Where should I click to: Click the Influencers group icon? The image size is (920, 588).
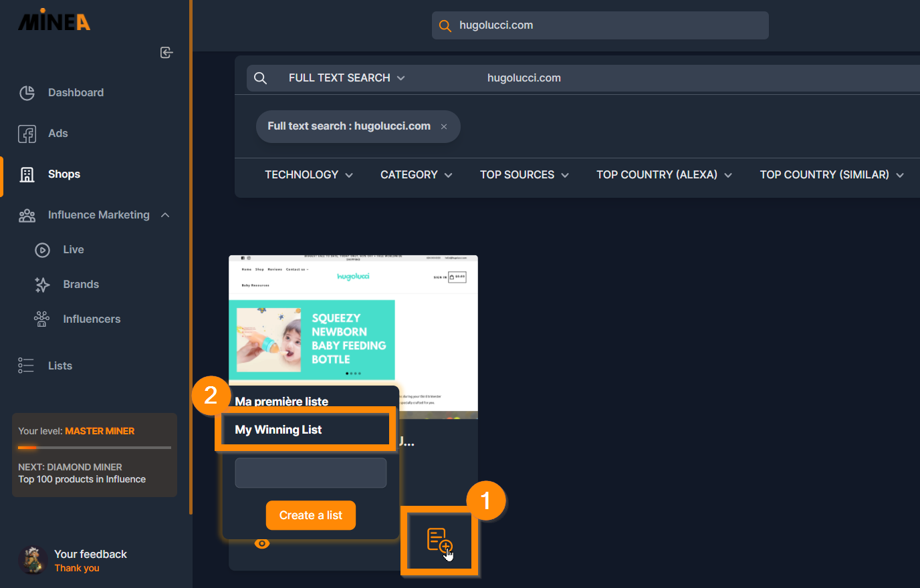point(42,319)
